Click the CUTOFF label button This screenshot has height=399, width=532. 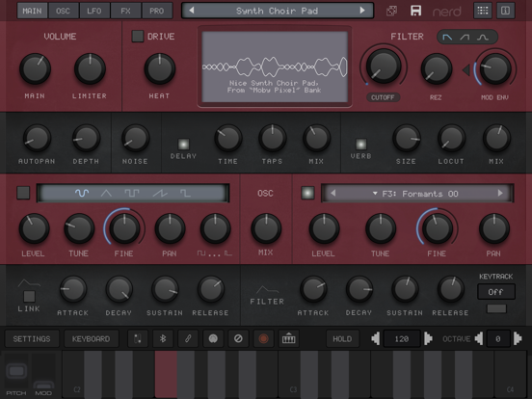tap(383, 97)
